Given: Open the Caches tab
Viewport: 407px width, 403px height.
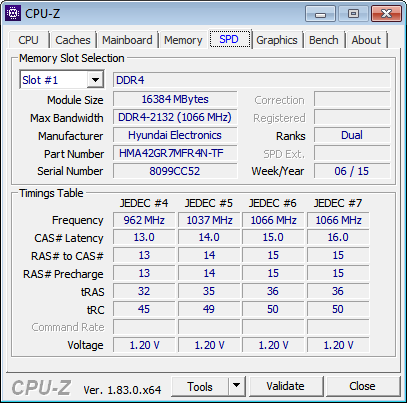Looking at the screenshot, I should [73, 40].
